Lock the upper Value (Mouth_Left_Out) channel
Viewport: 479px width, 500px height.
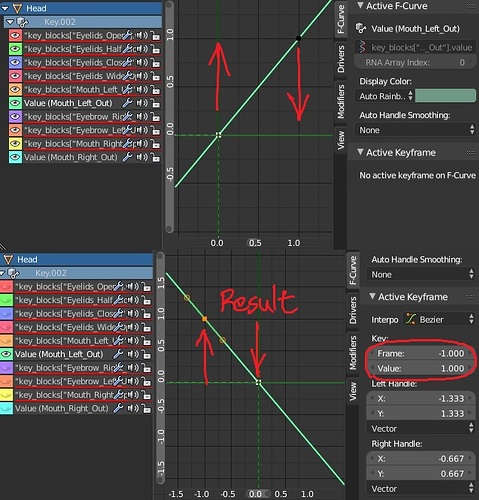point(155,103)
